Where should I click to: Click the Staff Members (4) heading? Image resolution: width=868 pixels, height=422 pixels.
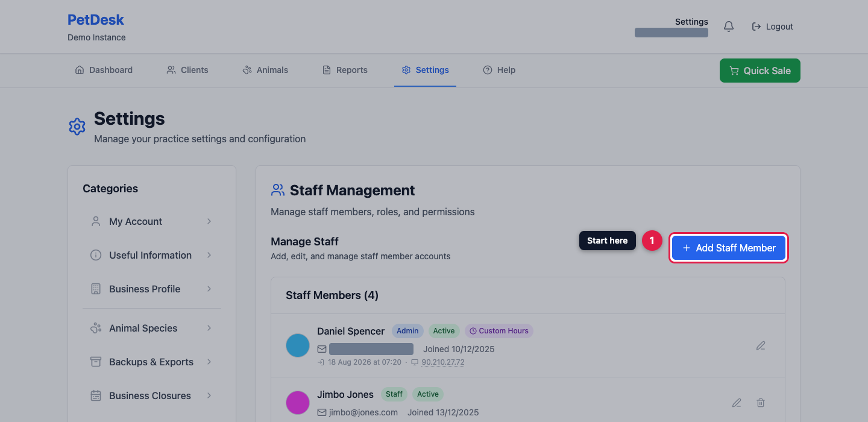tap(332, 295)
